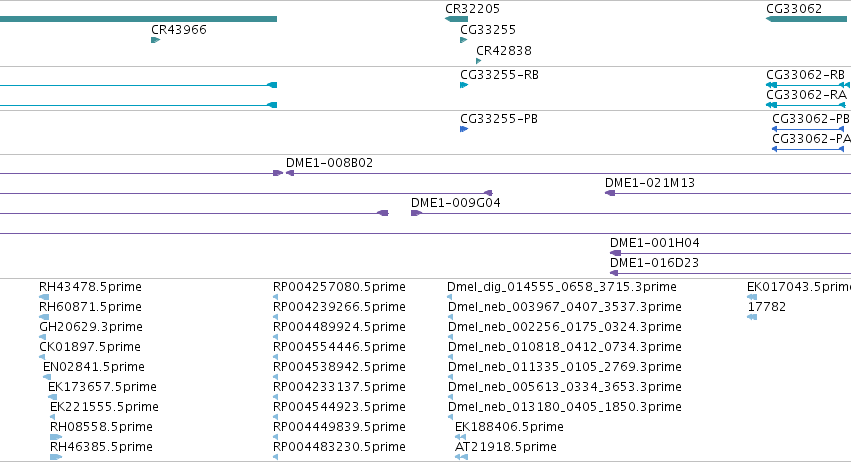
Task: Select BAC clone DME1-016D23 label
Action: pos(654,263)
